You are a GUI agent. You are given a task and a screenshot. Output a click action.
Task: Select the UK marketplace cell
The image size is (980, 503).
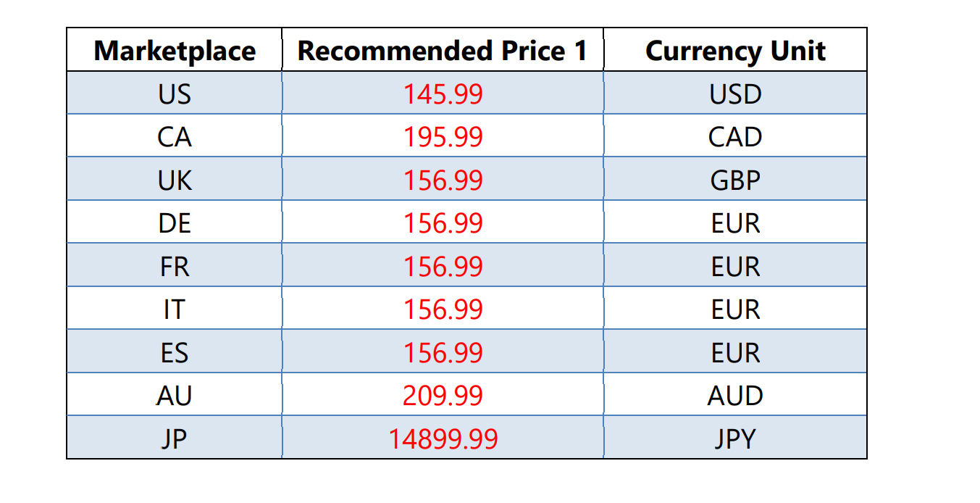[x=175, y=180]
